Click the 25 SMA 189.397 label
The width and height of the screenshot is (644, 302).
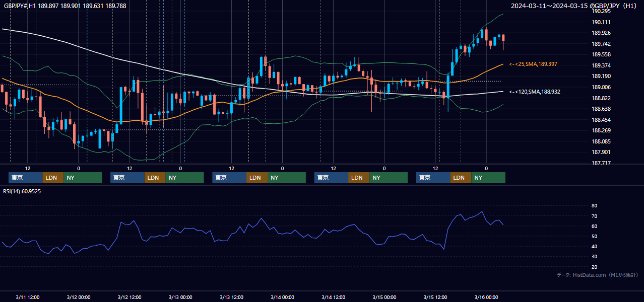533,64
